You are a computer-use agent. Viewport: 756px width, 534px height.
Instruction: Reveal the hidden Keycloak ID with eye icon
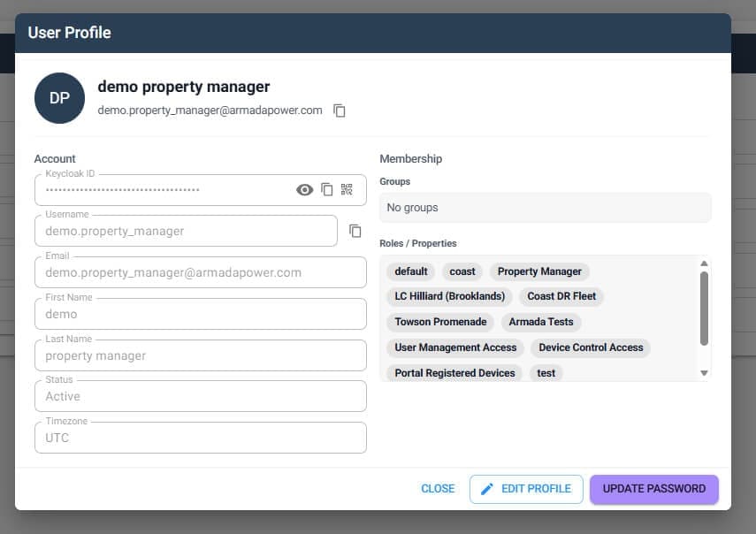(304, 190)
